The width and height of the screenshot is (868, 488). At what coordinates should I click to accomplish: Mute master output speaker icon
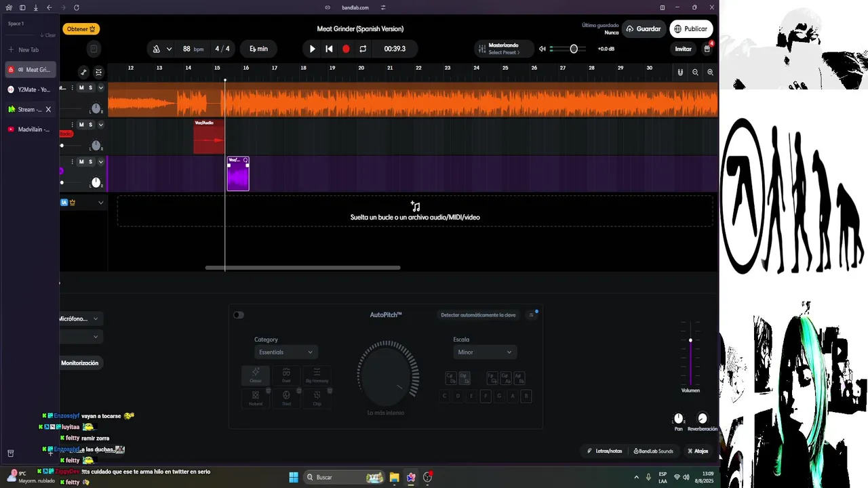(x=542, y=49)
